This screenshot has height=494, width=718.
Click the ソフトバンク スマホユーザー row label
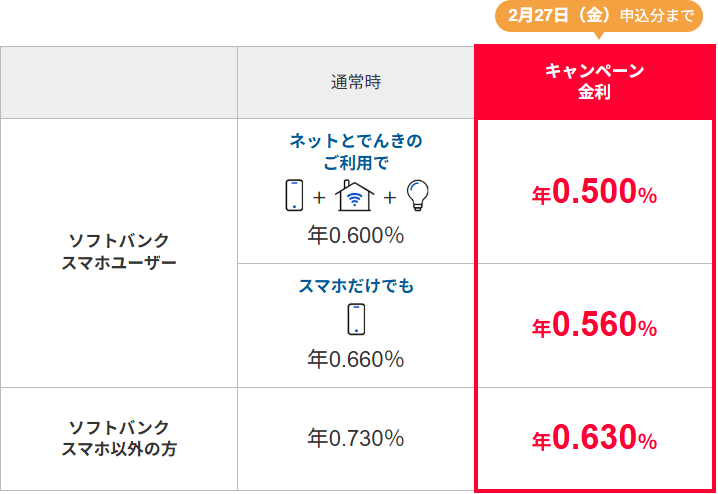click(119, 252)
